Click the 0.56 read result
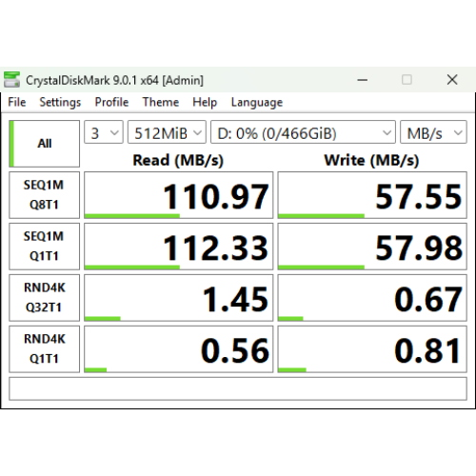The image size is (476, 476). click(x=178, y=349)
